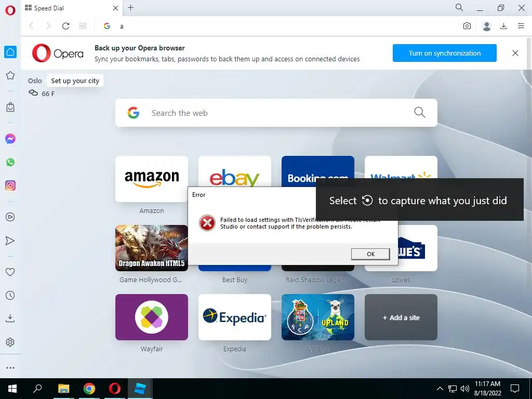
Task: Click the taskbar clock showing 11:17 AM
Action: coord(487,389)
